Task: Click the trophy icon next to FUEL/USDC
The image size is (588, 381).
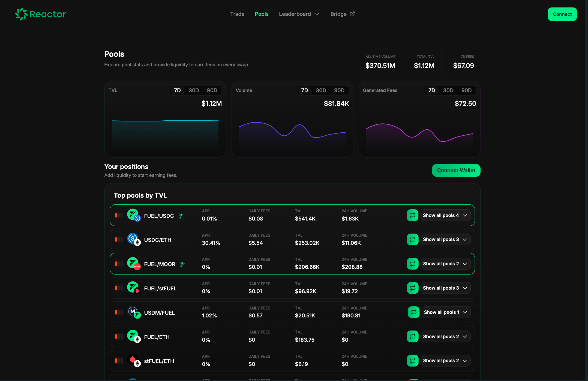Action: coord(181,216)
